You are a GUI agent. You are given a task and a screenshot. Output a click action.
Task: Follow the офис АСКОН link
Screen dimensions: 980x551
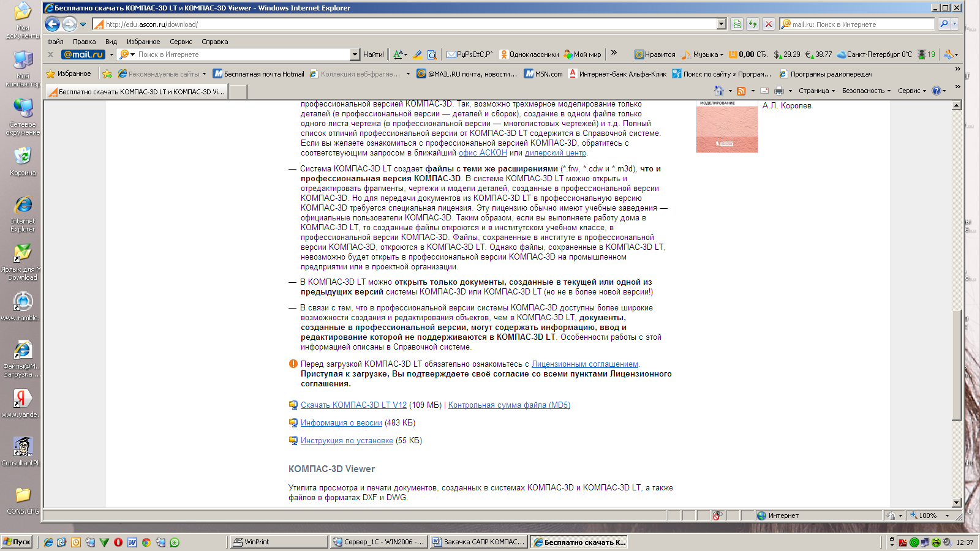pyautogui.click(x=483, y=153)
